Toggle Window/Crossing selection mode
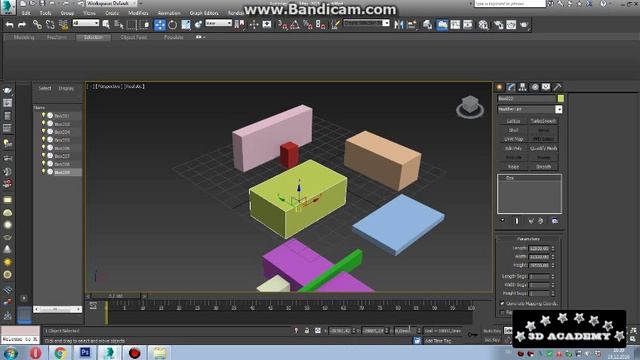The height and width of the screenshot is (360, 640). click(x=145, y=25)
